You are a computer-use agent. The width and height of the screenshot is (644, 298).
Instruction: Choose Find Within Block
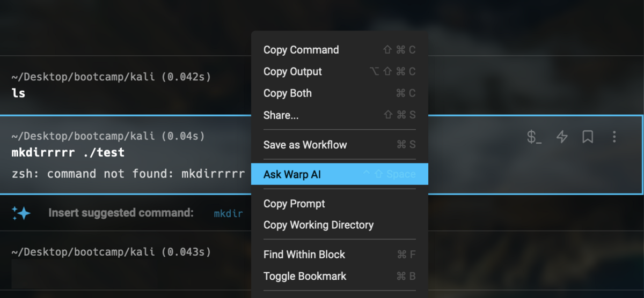(340, 255)
